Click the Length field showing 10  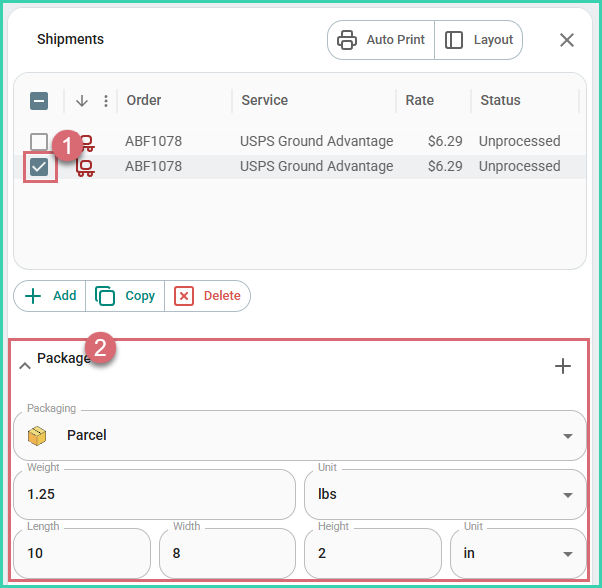[x=82, y=553]
